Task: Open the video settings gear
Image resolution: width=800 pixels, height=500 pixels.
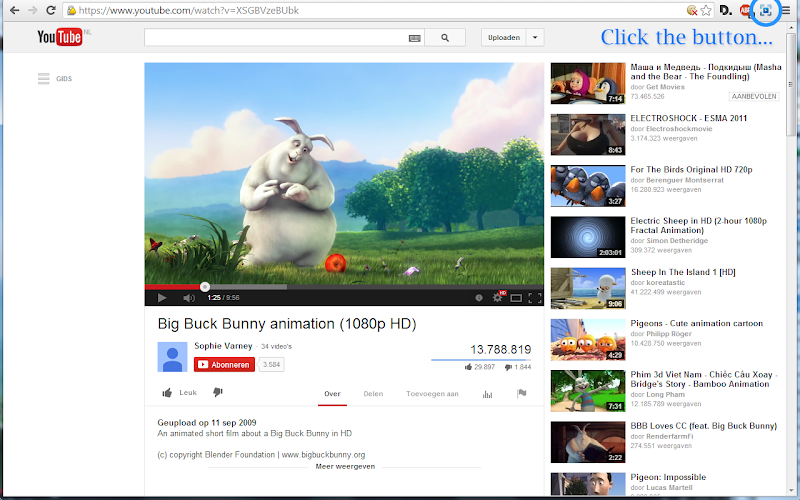Action: pos(497,297)
